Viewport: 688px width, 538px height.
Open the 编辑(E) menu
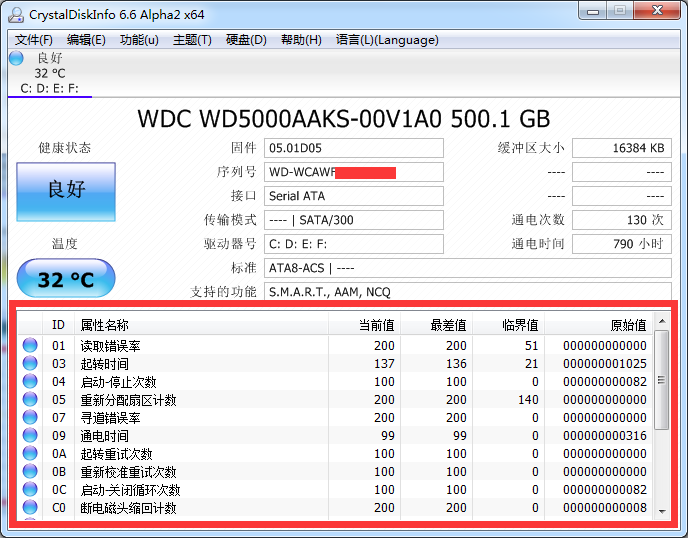[86, 40]
